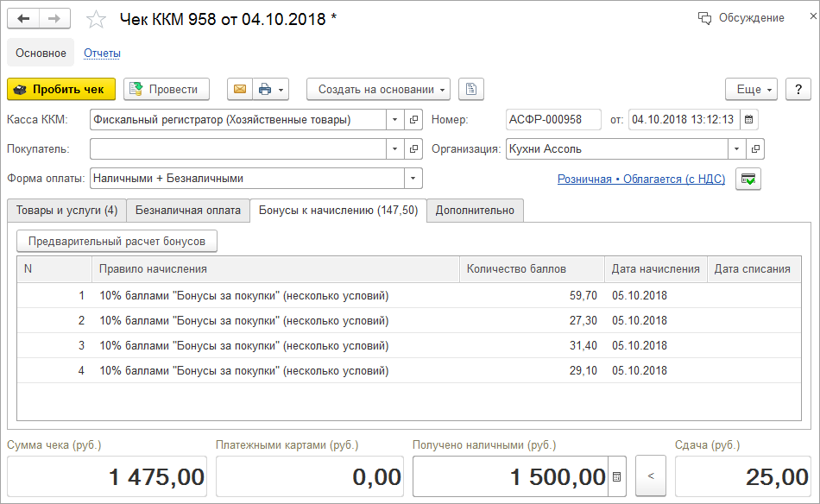This screenshot has height=504, width=820.
Task: Click the favorites star icon
Action: click(x=98, y=18)
